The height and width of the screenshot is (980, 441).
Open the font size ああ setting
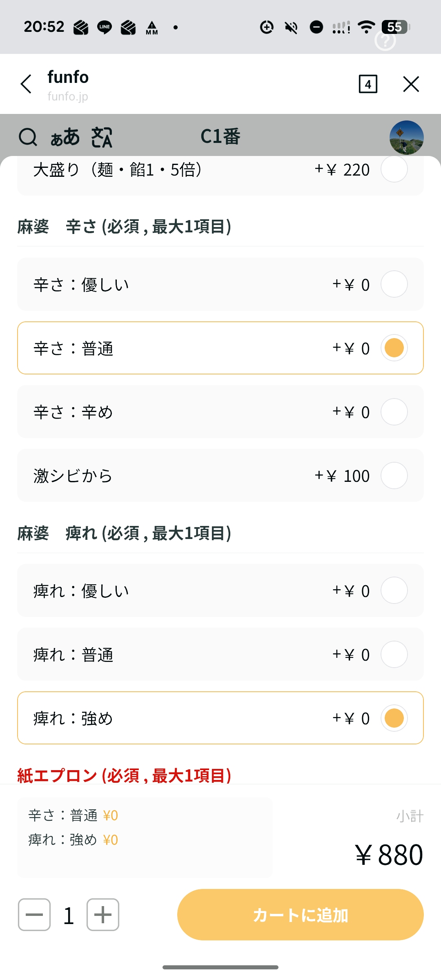point(65,137)
